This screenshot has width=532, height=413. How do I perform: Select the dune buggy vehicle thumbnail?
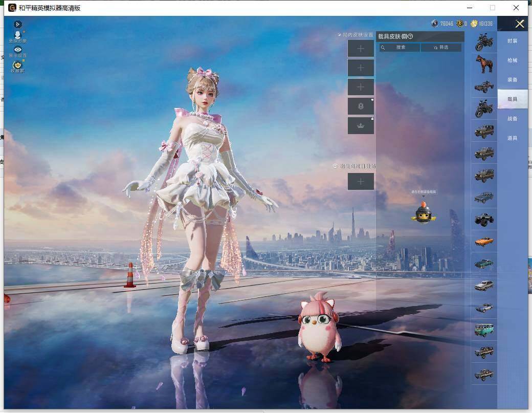click(484, 86)
